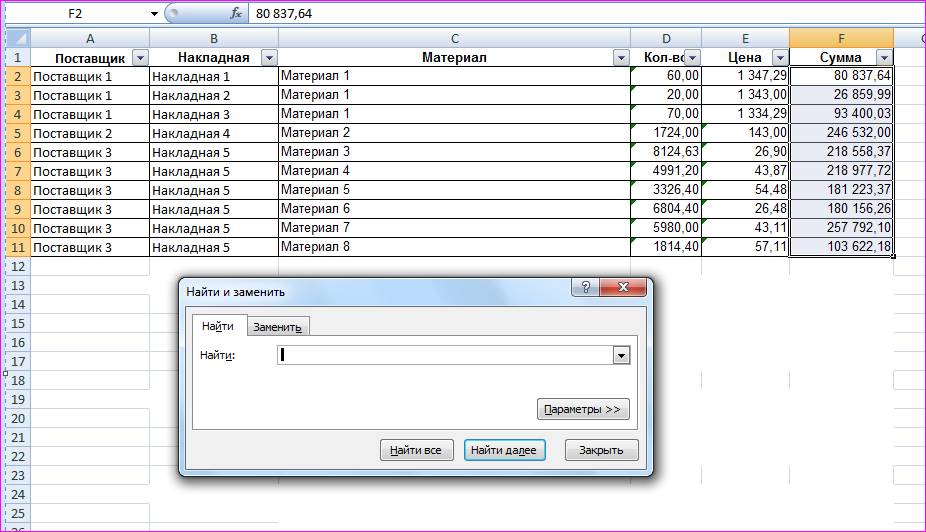Select column C header

(454, 38)
